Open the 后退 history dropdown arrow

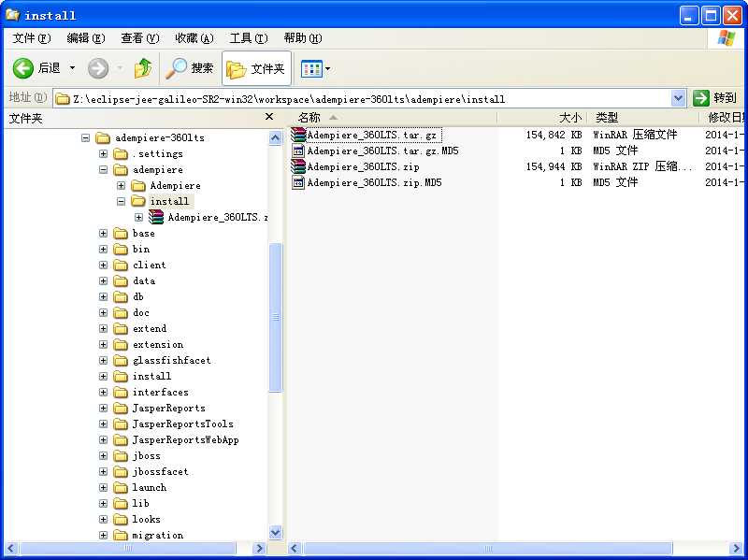(73, 68)
